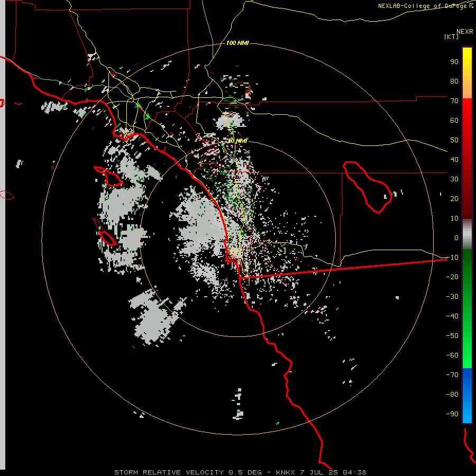476x476 pixels.
Task: Click the Salton Sea outline on the map
Action: click(368, 186)
